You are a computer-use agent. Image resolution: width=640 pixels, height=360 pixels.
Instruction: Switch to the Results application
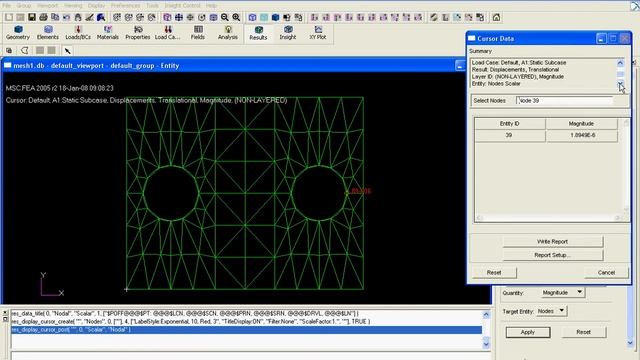258,33
